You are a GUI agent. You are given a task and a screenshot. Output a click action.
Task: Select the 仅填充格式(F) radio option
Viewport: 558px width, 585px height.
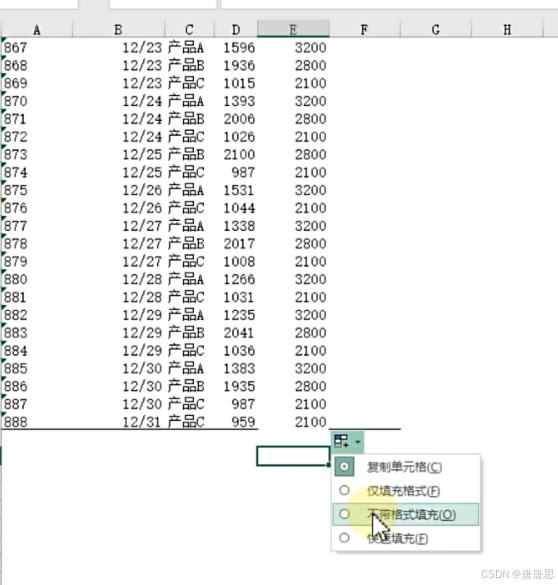tap(405, 491)
